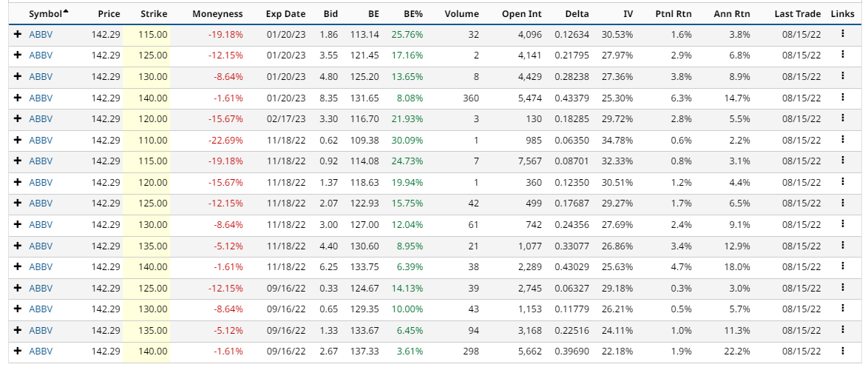Screen dimensions: 868x370
Task: Sort by the Volume column header
Action: coord(462,13)
